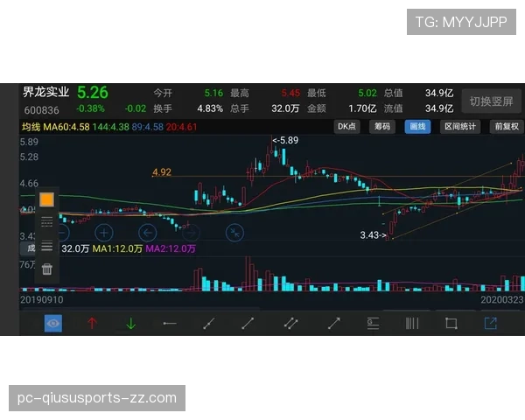Choose the horizontal line drawing tool
Screen dimensions: 525x420
point(170,323)
